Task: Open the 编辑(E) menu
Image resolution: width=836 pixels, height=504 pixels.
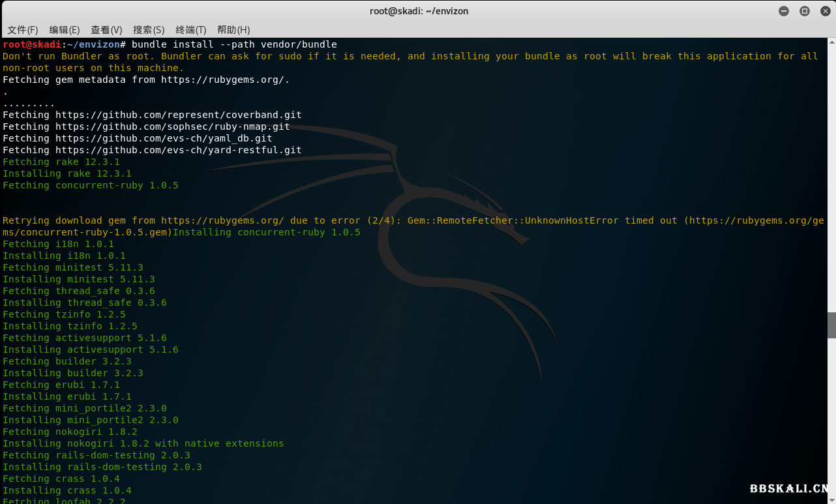Action: click(x=65, y=30)
